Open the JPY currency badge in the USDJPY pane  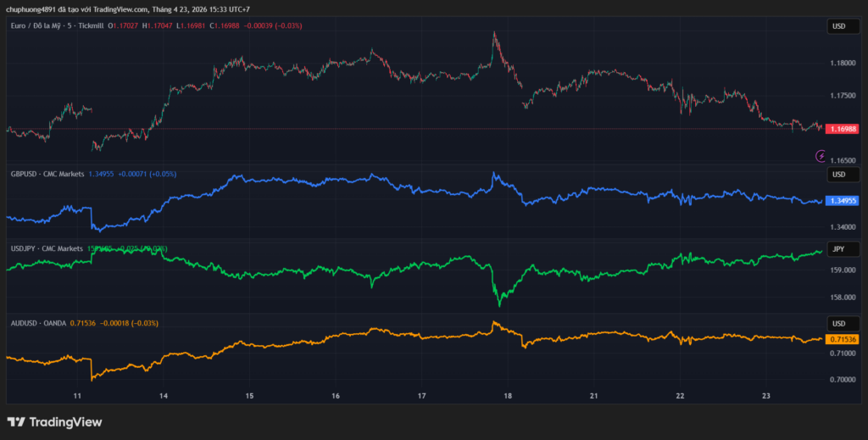coord(839,249)
